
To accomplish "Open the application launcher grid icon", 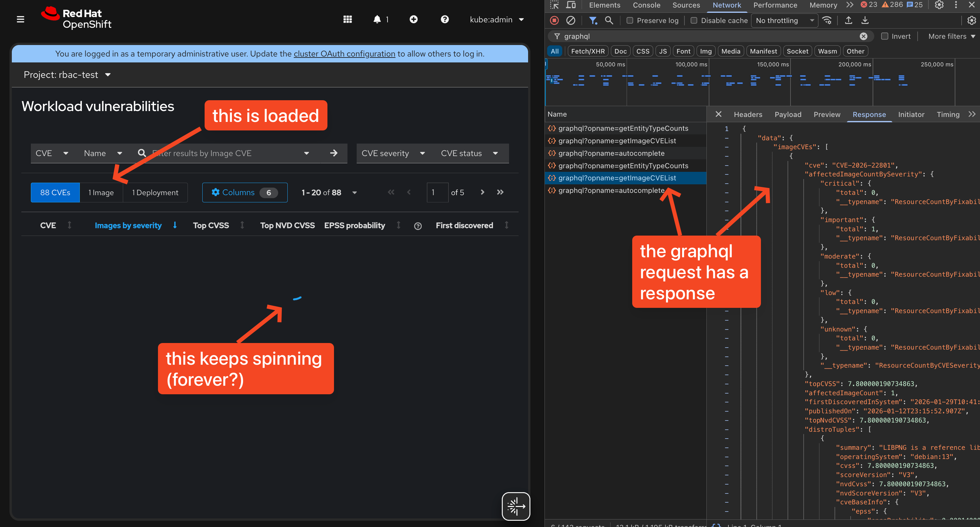I will click(x=347, y=19).
